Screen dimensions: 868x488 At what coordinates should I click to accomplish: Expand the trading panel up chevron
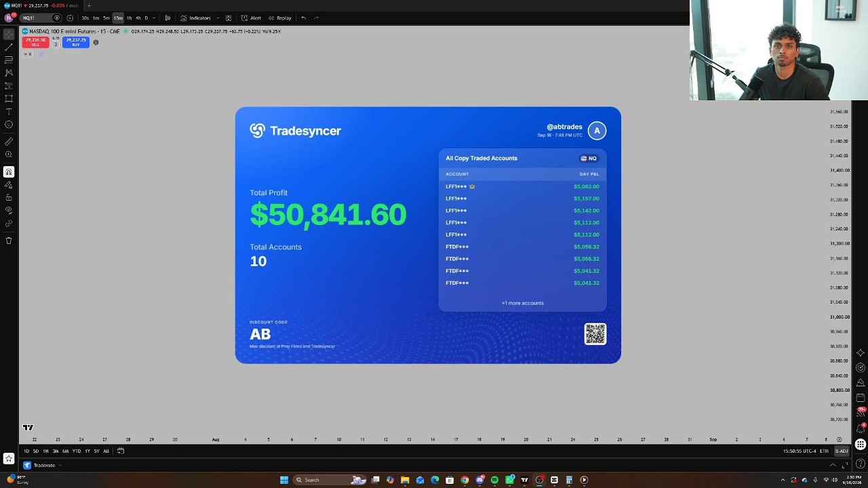833,465
